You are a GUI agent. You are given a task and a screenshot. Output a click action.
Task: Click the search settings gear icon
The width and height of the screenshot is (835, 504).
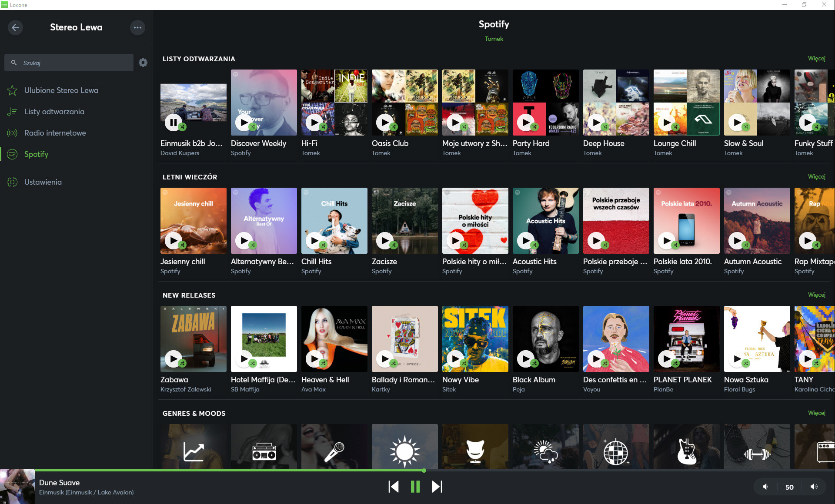pyautogui.click(x=143, y=63)
